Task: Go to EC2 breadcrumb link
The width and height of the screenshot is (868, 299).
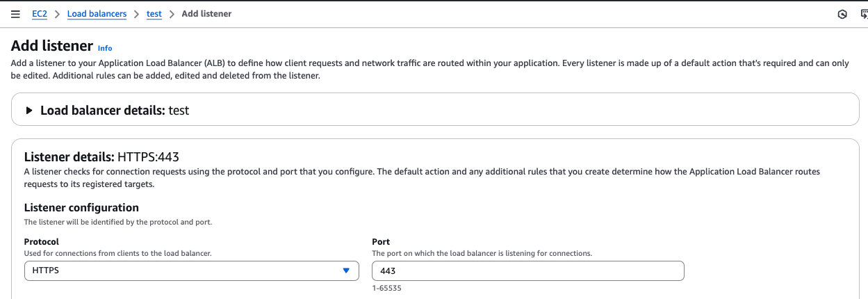Action: (40, 14)
